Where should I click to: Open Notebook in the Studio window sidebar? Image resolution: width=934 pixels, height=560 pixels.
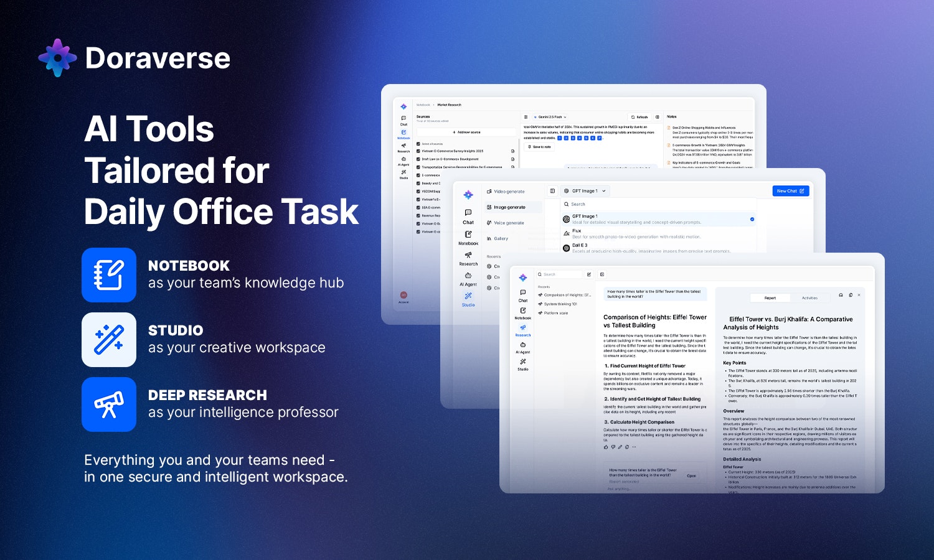[x=468, y=238]
